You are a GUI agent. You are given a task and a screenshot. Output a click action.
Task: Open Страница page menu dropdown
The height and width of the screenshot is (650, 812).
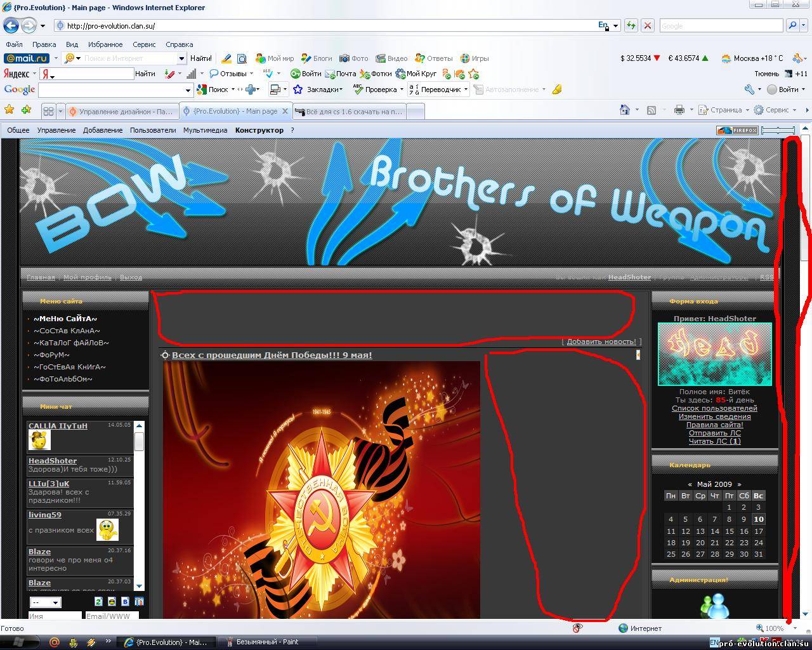tap(747, 110)
